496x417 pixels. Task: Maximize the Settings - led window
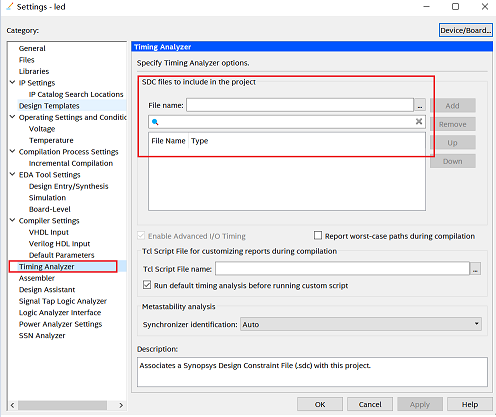pyautogui.click(x=455, y=6)
